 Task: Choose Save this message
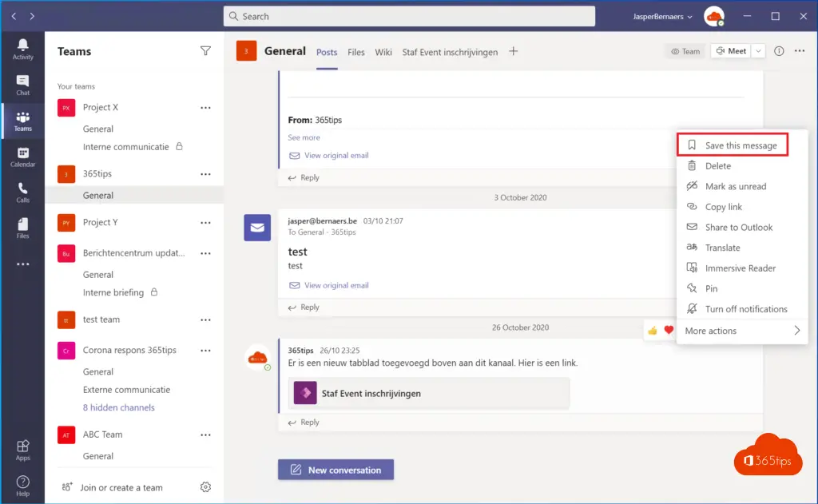coord(741,145)
